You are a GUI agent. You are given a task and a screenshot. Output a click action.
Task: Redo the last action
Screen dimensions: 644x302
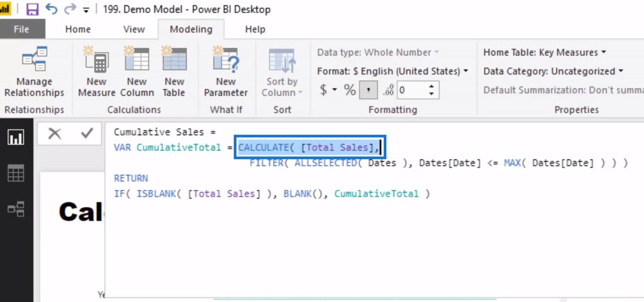70,9
